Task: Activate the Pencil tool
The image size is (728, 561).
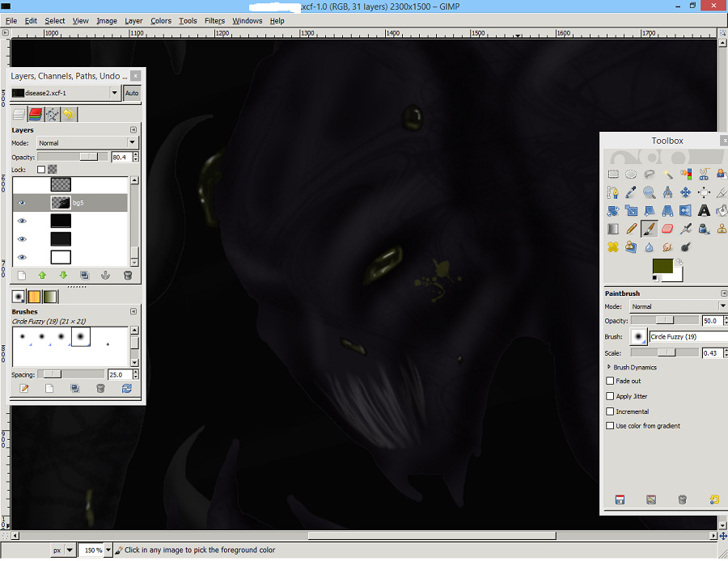Action: [x=632, y=229]
